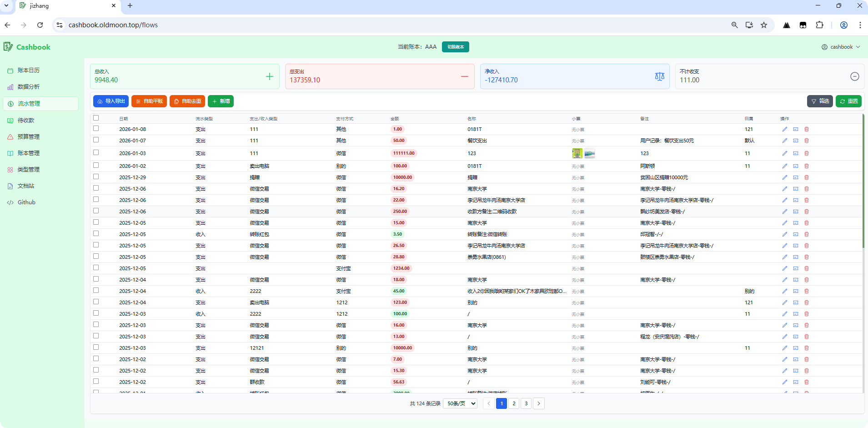Screen dimensions: 868x428
Task: Click the Cashbook logo in the header
Action: [x=27, y=47]
